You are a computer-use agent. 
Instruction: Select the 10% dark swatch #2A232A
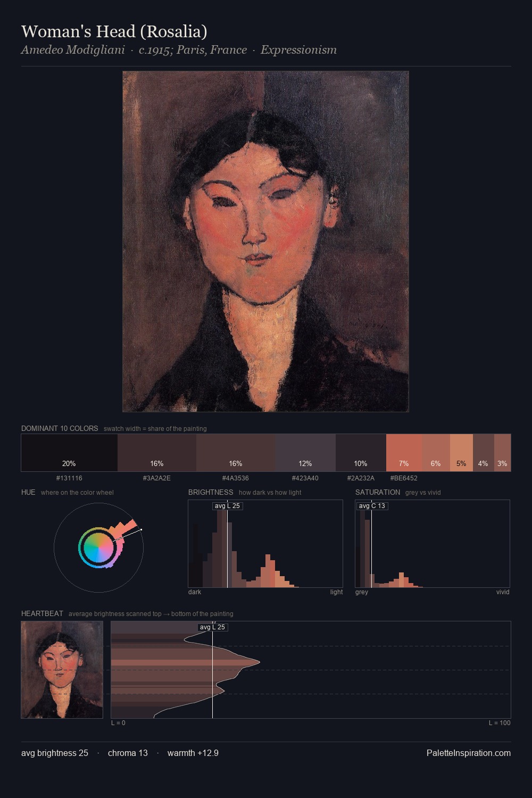[x=361, y=453]
